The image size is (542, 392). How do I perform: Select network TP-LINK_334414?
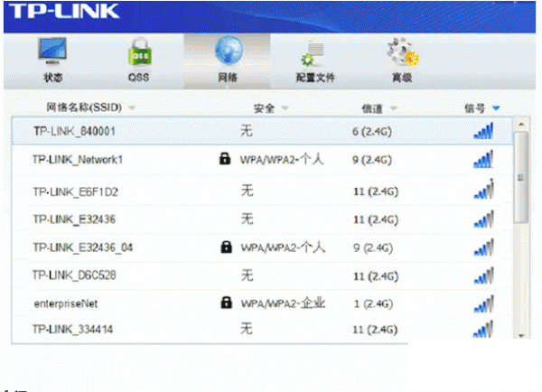pos(72,329)
